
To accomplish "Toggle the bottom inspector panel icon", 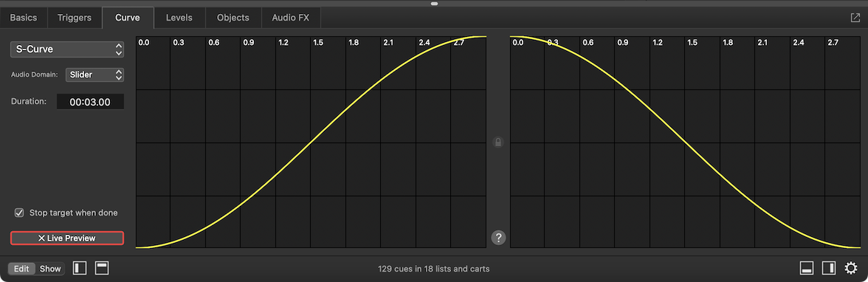I will tap(807, 269).
